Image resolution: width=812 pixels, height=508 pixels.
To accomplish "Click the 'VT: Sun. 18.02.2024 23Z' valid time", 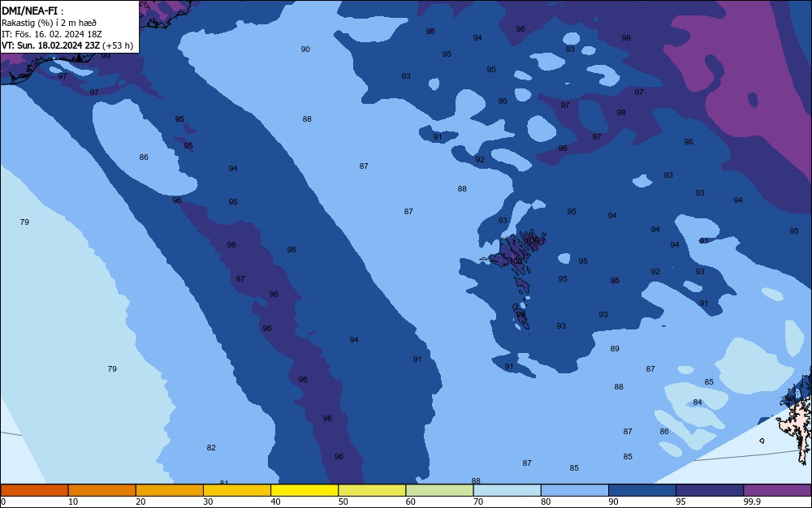I will click(50, 45).
